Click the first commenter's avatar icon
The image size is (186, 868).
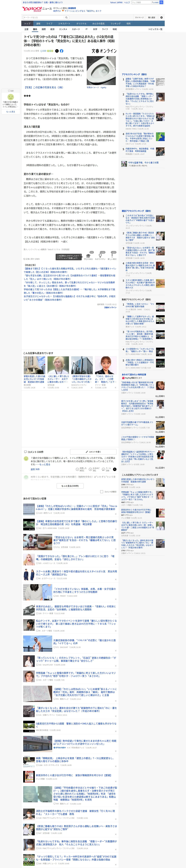(26, 459)
